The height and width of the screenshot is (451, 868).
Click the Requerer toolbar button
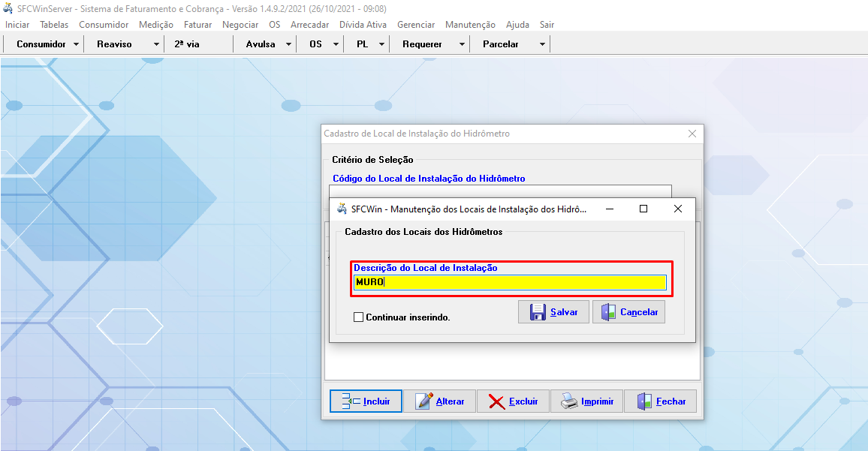coord(422,44)
